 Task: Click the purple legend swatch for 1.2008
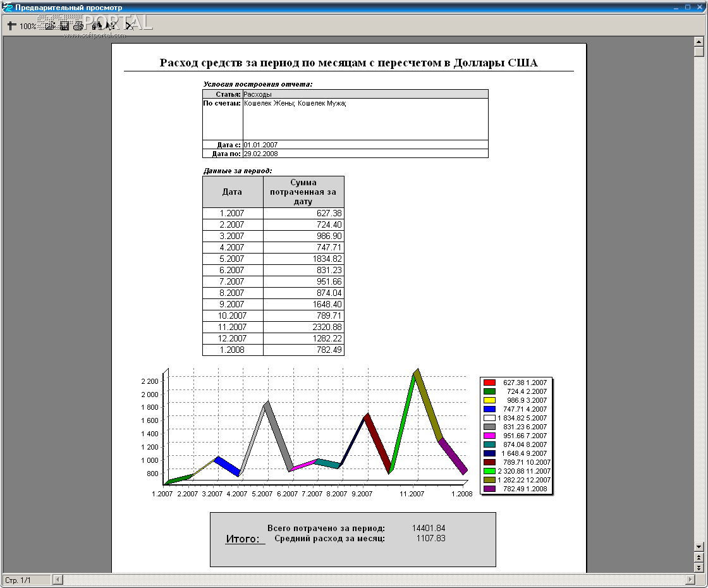[x=489, y=489]
